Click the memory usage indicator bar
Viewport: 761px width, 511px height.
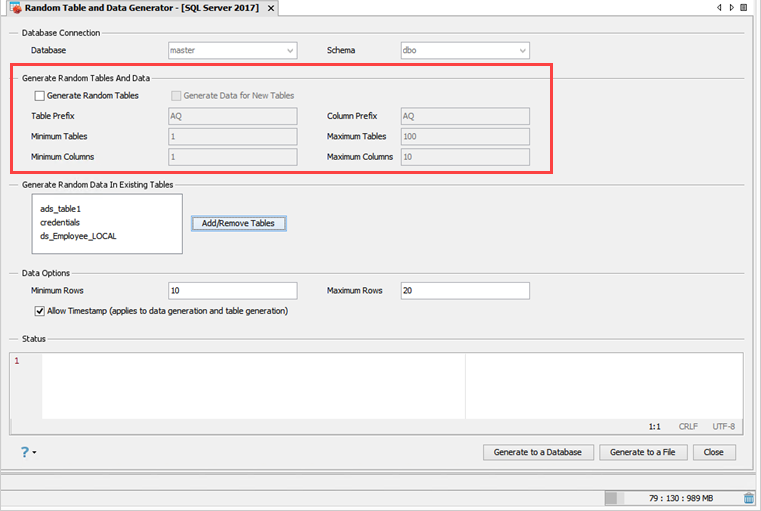coord(674,498)
